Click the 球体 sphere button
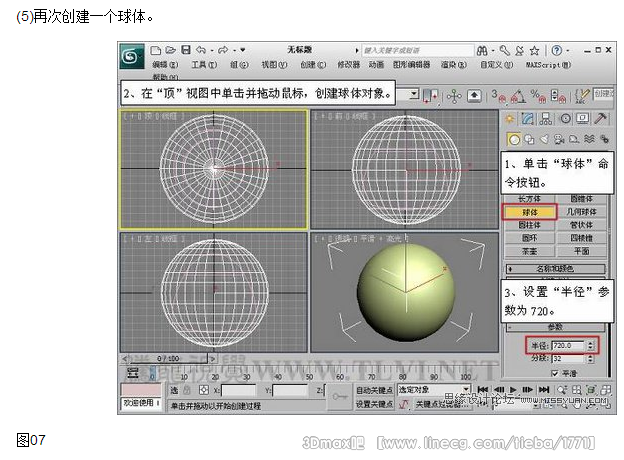Viewport: 624px width, 460px height. (530, 212)
